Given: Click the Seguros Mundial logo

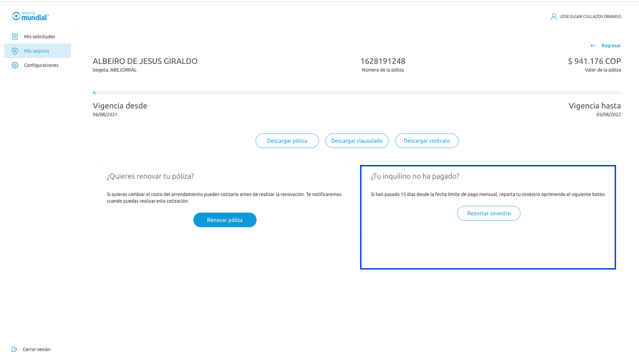Looking at the screenshot, I should 31,16.
